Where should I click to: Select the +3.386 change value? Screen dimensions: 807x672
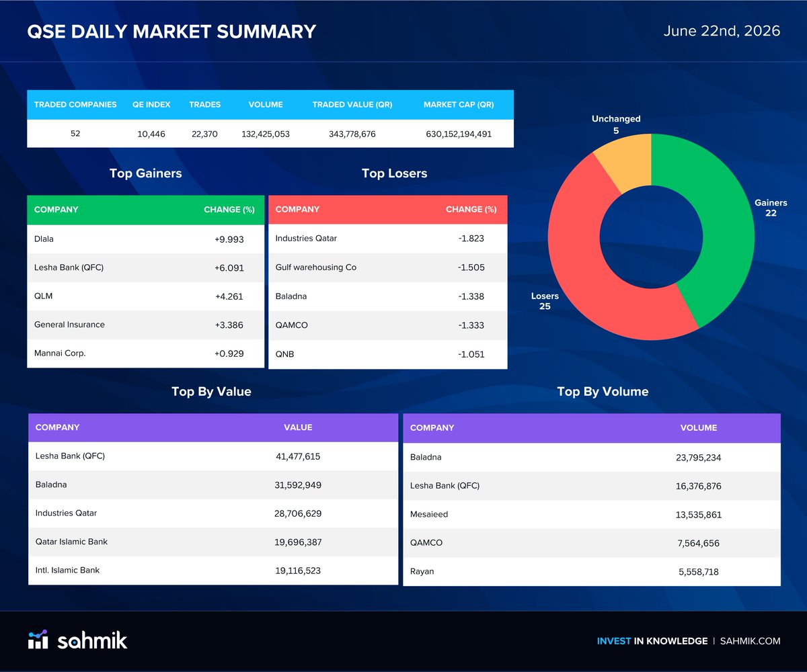[x=229, y=325]
